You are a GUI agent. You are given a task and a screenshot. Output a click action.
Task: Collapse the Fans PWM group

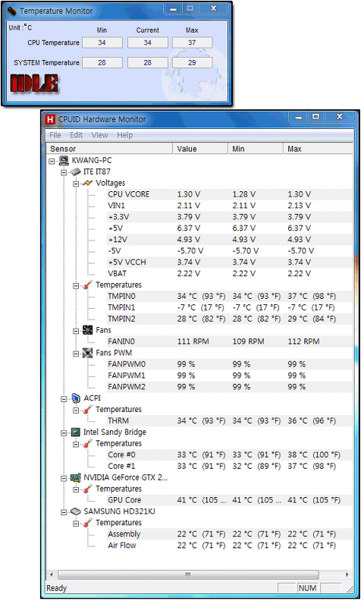76,354
